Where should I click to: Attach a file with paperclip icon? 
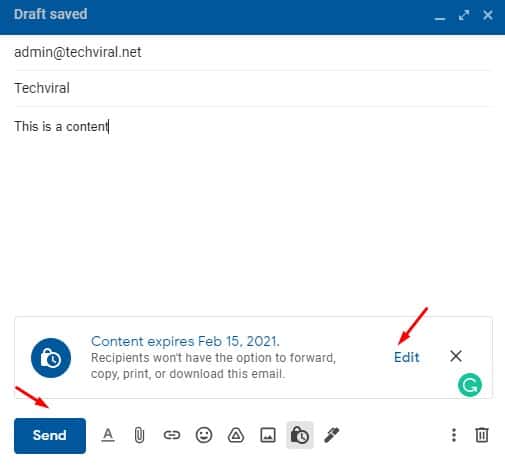click(139, 435)
